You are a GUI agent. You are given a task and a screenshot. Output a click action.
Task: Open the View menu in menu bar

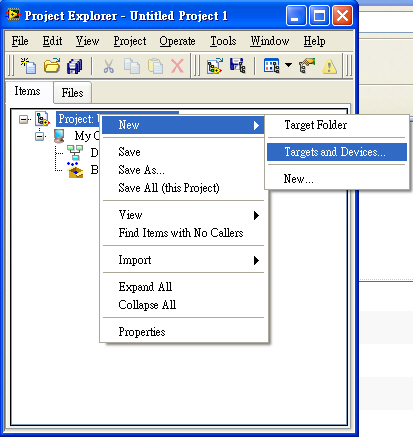pos(87,41)
